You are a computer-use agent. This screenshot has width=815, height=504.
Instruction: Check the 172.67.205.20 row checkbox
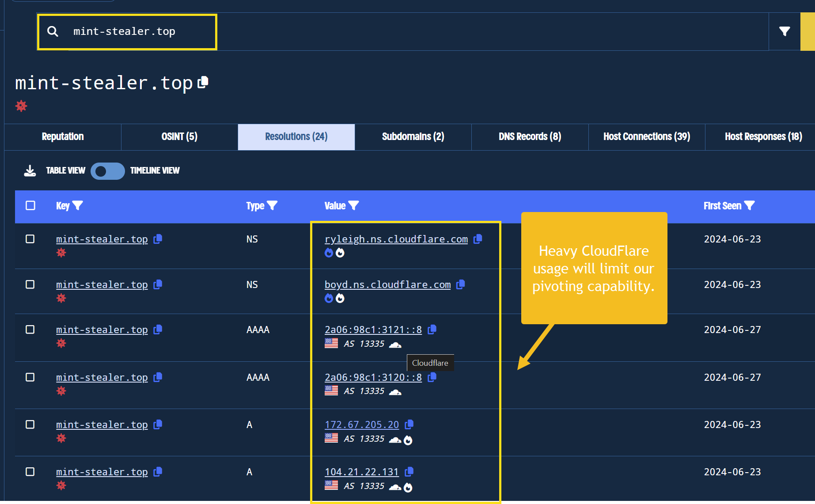pyautogui.click(x=30, y=424)
